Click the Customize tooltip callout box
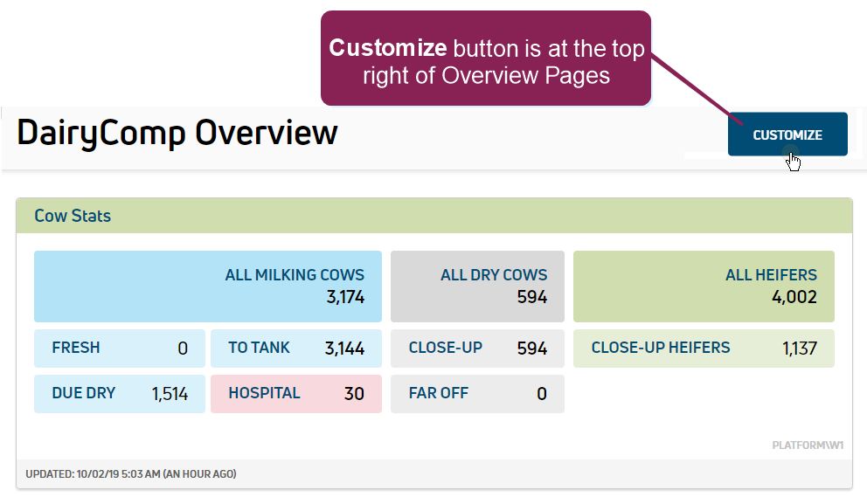The width and height of the screenshot is (867, 504). pos(486,59)
